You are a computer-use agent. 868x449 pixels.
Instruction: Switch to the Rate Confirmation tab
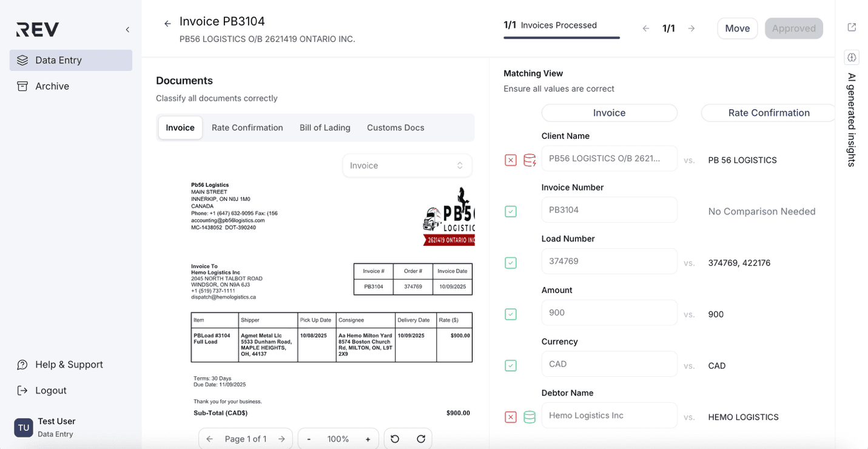[247, 127]
